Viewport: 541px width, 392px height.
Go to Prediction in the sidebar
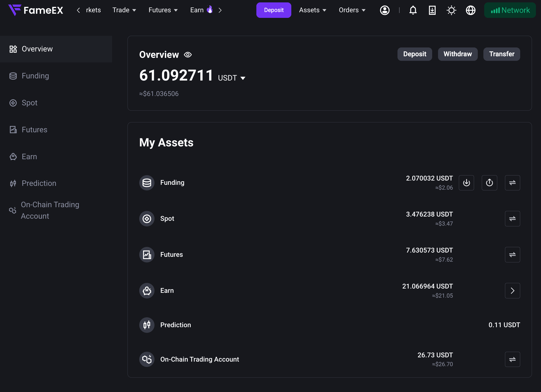coord(56,183)
